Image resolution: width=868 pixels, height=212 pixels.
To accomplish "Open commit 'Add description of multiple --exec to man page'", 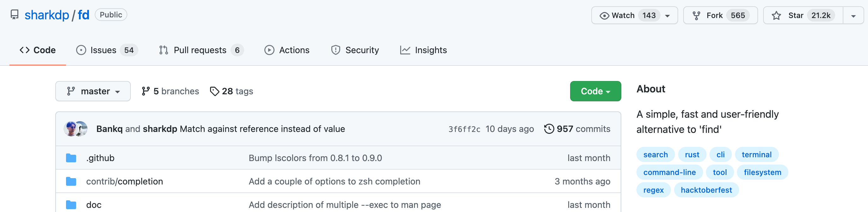I will [x=345, y=205].
